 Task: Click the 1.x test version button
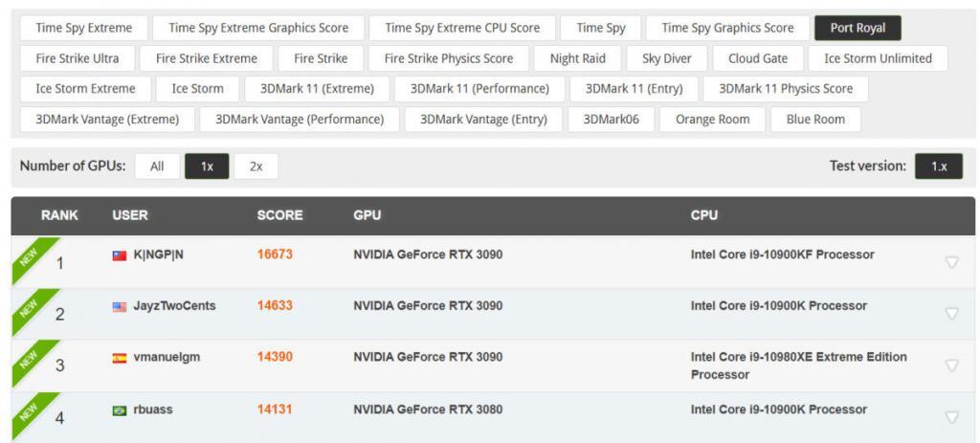(x=939, y=166)
